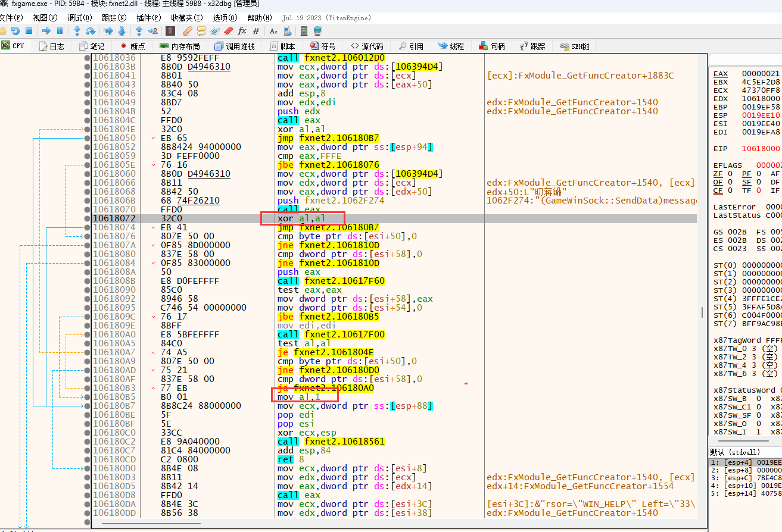Click the Trace Into icon
Screen dimensions: 782x532
(x=108, y=31)
